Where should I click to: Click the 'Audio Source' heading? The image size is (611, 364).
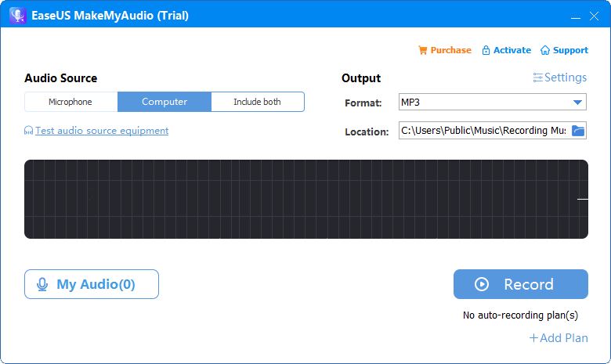coord(61,77)
